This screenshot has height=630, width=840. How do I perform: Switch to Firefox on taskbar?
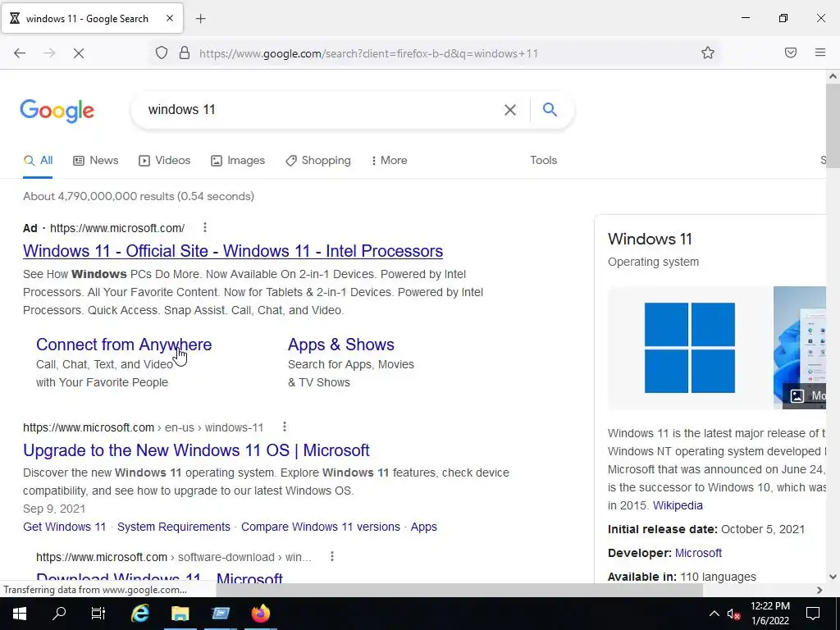(x=261, y=614)
